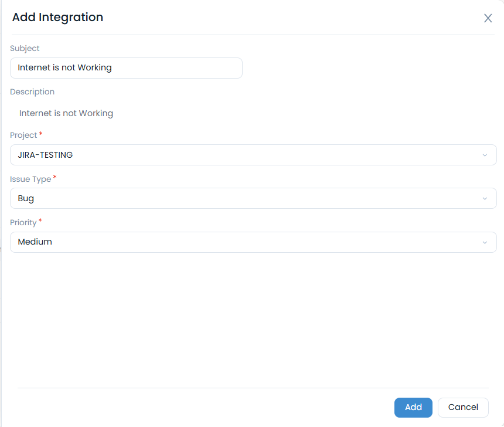Click the required asterisk beside Priority
This screenshot has height=427, width=504.
[40, 219]
